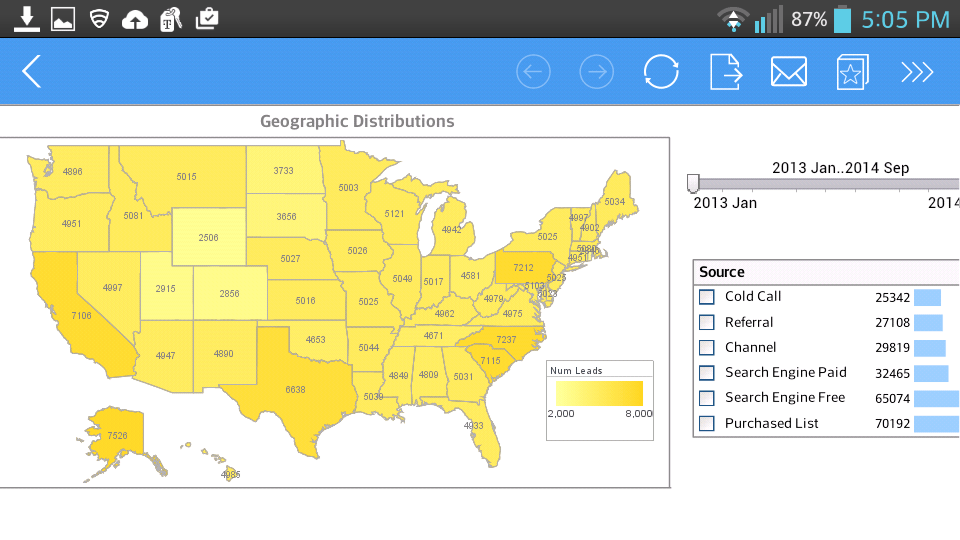This screenshot has height=540, width=960.
Task: Tap the 5:05 PM clock
Action: point(906,20)
